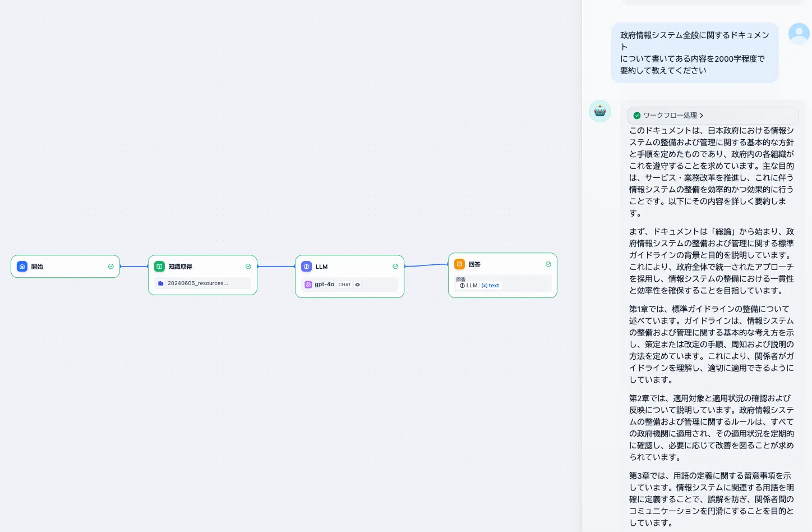
Task: Click the eye vision icon next to CHAT
Action: (x=358, y=285)
